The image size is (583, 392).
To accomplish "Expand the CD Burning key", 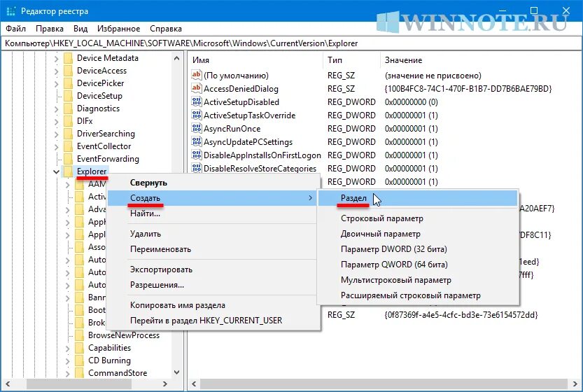I will (67, 361).
